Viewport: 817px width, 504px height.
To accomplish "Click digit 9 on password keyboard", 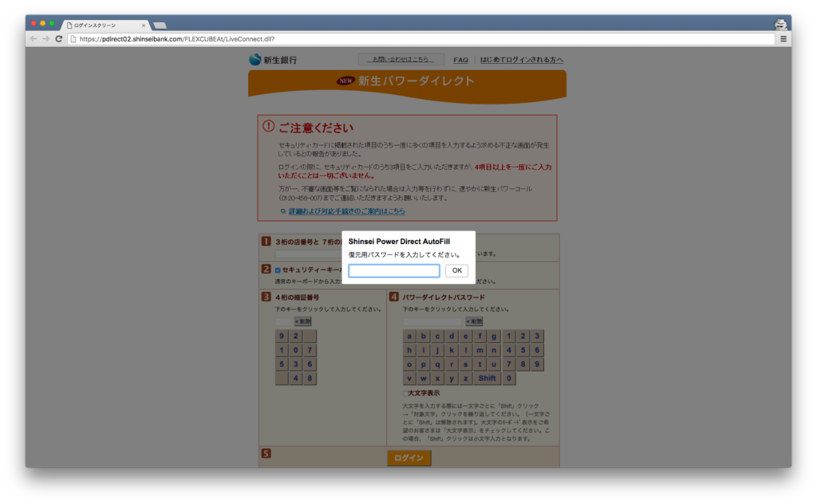I will coord(537,364).
